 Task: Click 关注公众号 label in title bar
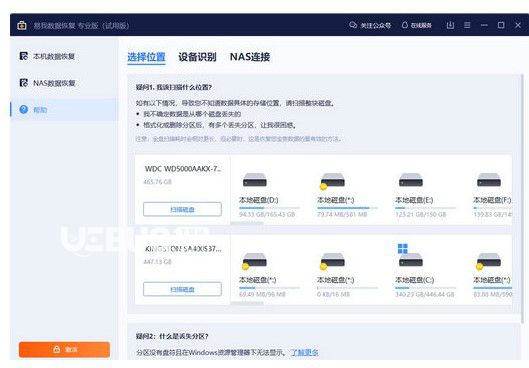pyautogui.click(x=375, y=25)
